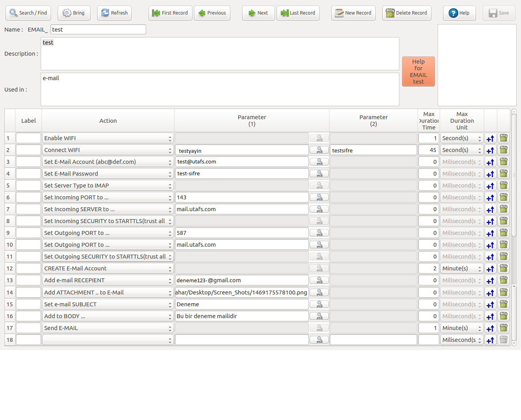Click the delete-row icon for row 9

pos(504,233)
